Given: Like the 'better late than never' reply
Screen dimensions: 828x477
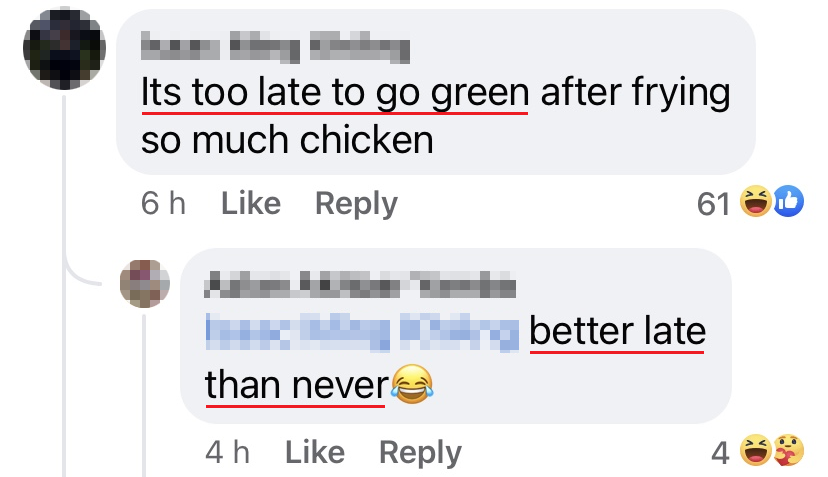Looking at the screenshot, I should click(x=315, y=452).
